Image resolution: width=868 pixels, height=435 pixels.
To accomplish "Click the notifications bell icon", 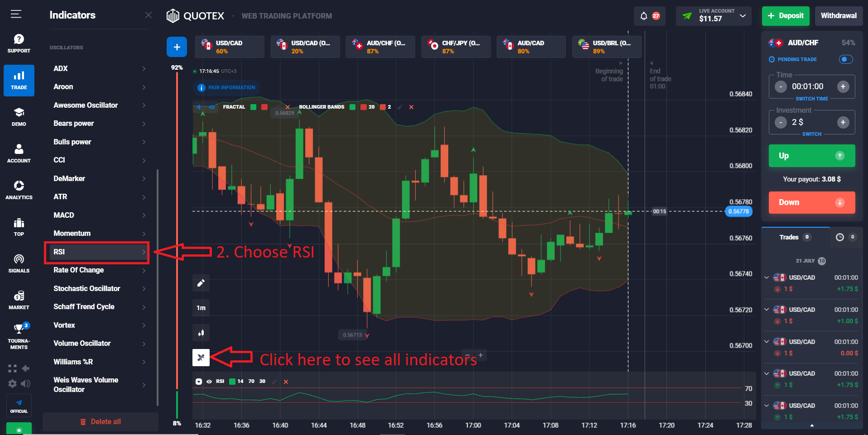I will [644, 15].
